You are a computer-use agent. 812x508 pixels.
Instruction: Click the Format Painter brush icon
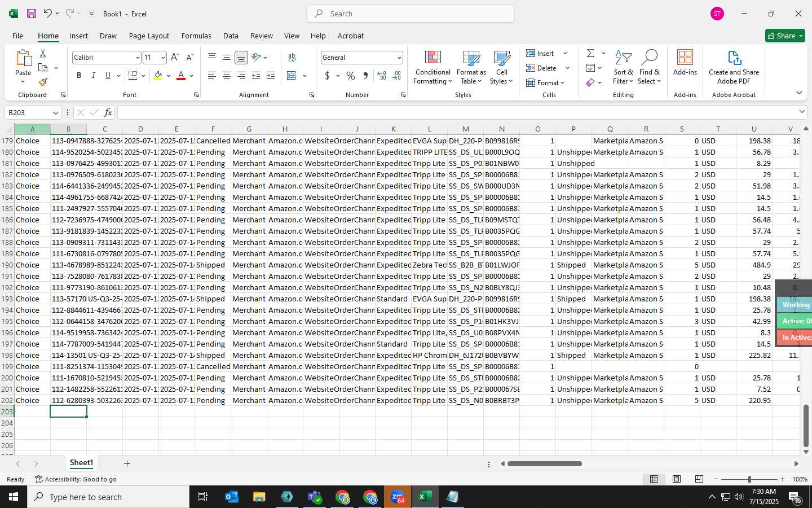pos(43,82)
